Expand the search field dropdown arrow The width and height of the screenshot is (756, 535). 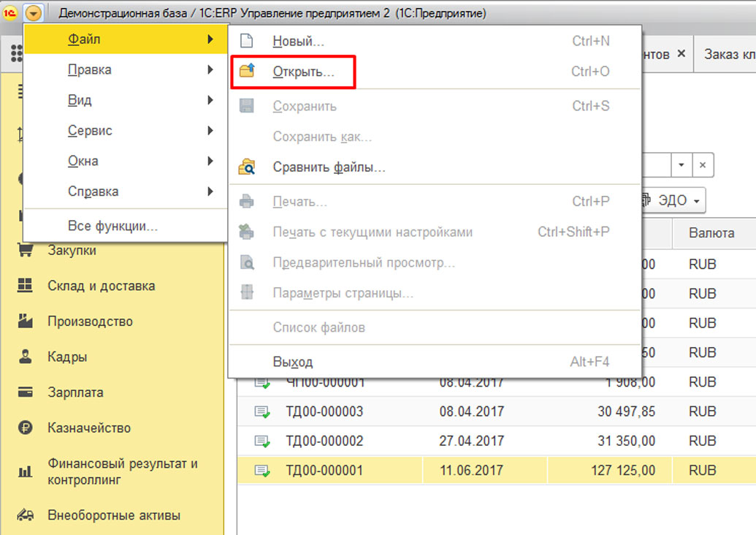[681, 165]
